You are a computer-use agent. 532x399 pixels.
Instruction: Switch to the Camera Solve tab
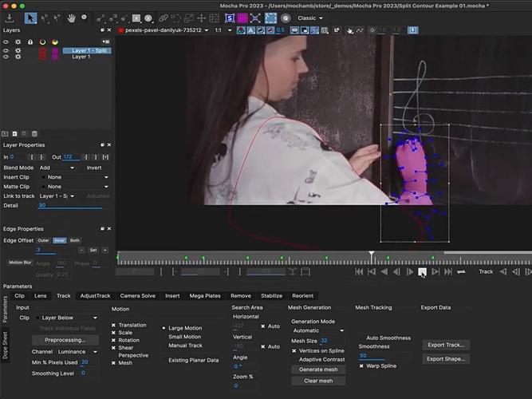coord(138,296)
